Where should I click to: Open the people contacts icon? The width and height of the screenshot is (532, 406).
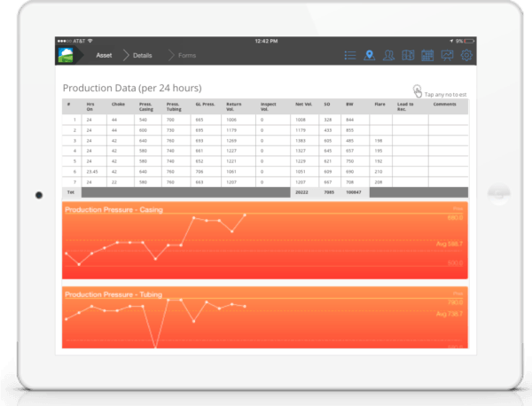pyautogui.click(x=388, y=55)
